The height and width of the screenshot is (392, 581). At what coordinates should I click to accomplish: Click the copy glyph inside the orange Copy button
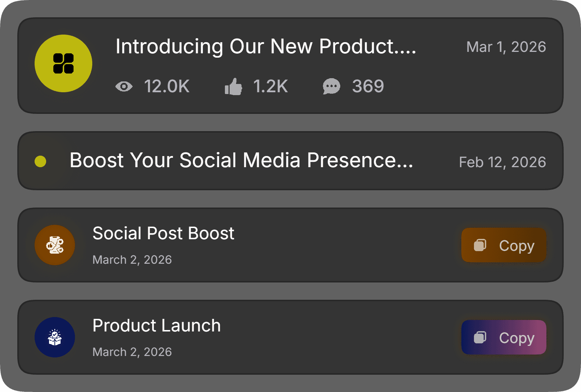tap(479, 245)
